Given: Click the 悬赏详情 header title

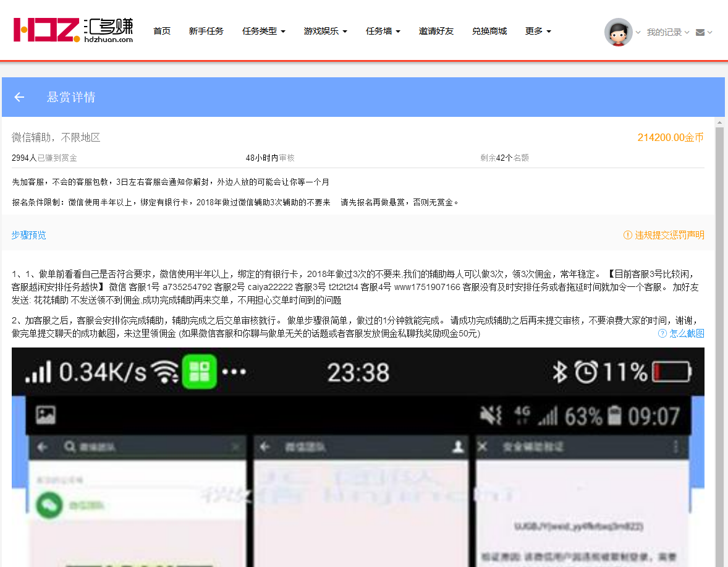Looking at the screenshot, I should point(71,96).
